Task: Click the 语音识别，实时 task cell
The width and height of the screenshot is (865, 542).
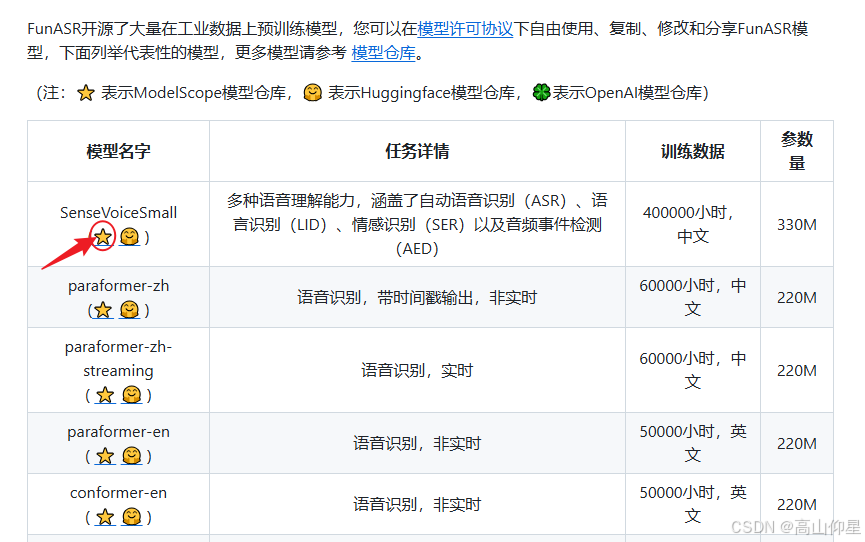Action: tap(417, 371)
